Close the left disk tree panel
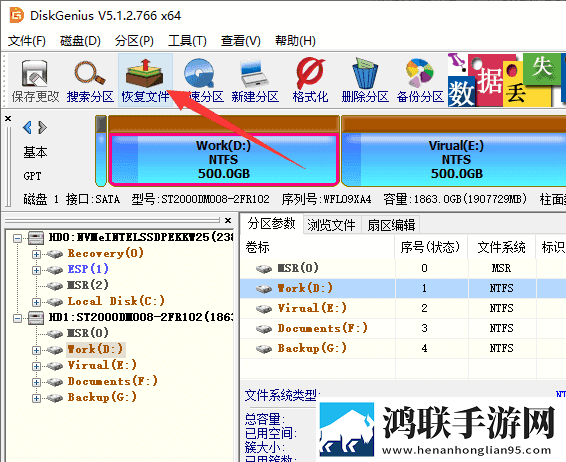Screen dimensions: 566x462 coord(228,220)
